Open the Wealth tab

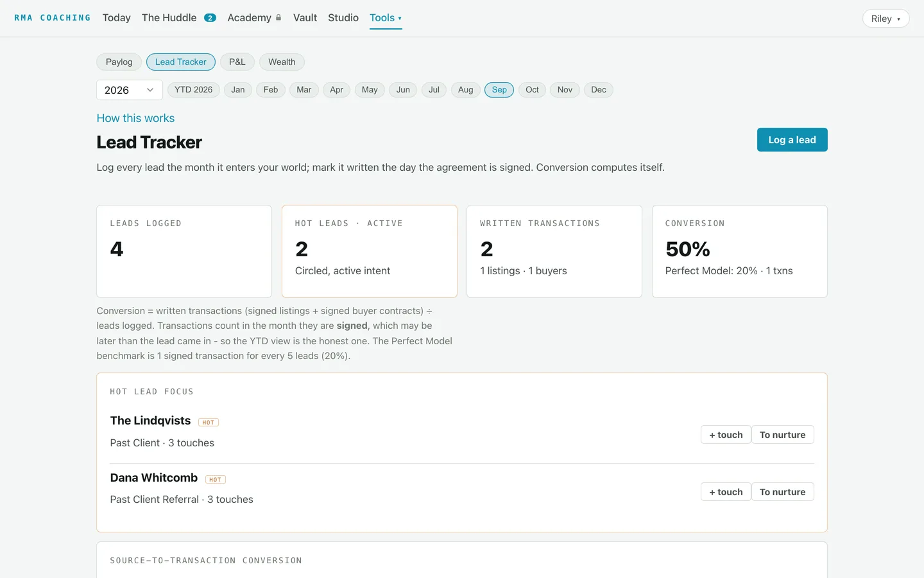click(282, 62)
